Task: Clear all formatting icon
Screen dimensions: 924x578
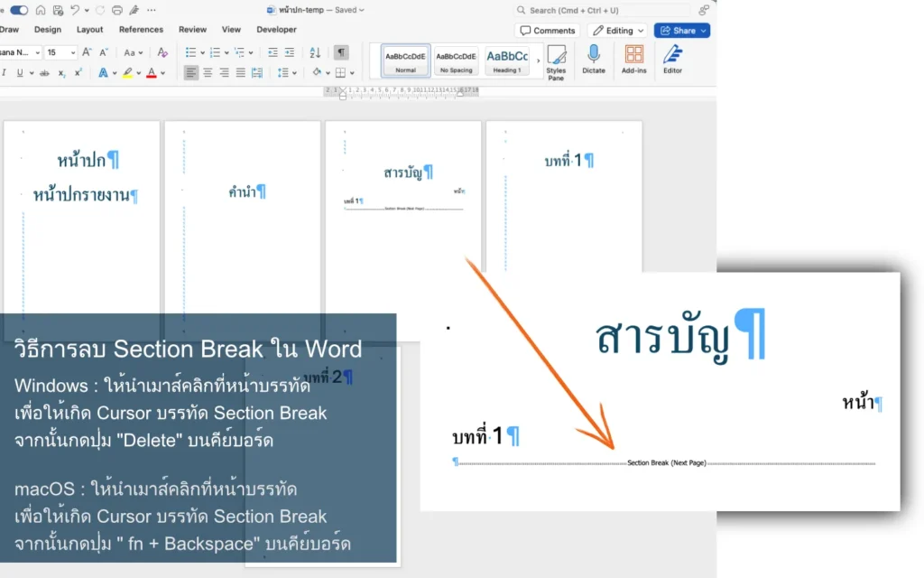Action: (162, 52)
